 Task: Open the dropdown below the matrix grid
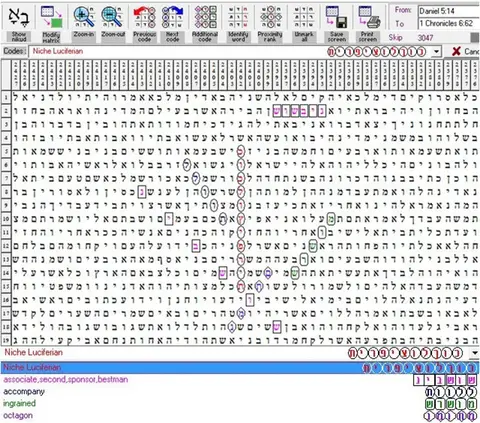click(x=474, y=353)
